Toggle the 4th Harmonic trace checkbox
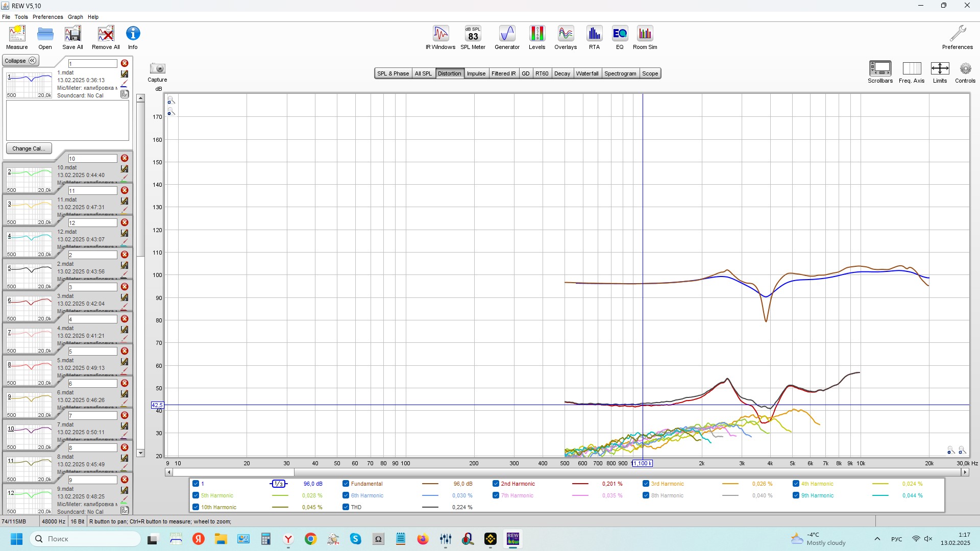The width and height of the screenshot is (980, 551). click(796, 484)
